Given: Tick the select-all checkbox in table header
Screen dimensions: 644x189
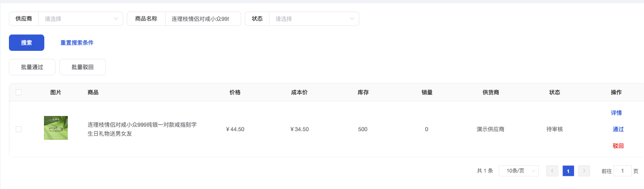Looking at the screenshot, I should [19, 92].
